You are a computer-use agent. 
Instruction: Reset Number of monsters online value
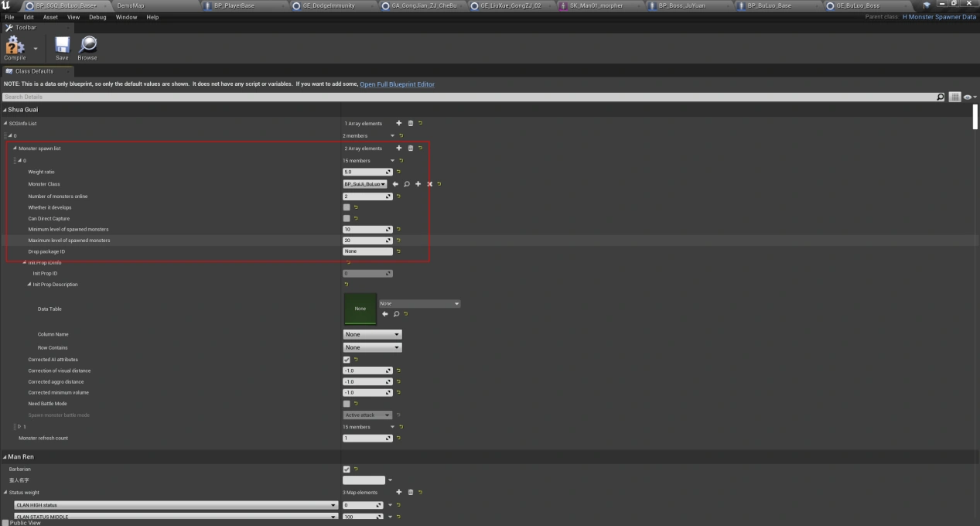click(x=399, y=196)
